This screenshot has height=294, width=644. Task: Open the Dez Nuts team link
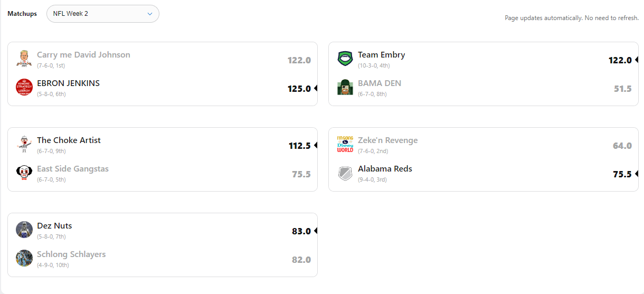point(54,226)
